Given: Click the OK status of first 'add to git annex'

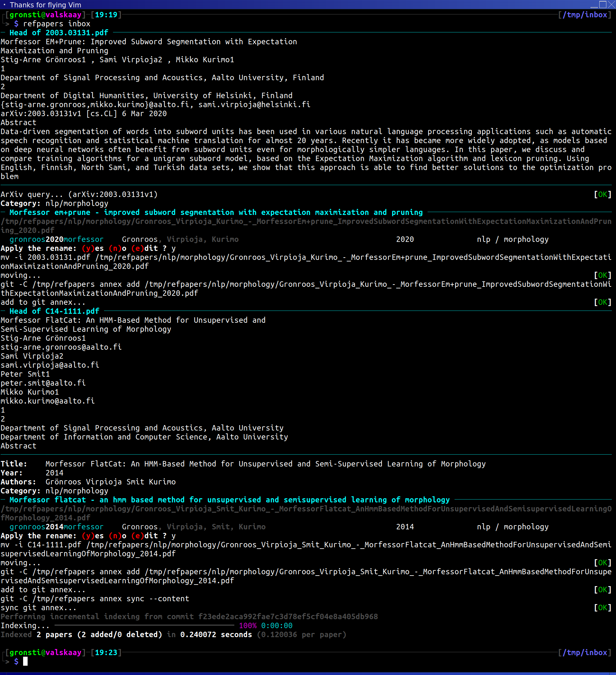Looking at the screenshot, I should 603,302.
